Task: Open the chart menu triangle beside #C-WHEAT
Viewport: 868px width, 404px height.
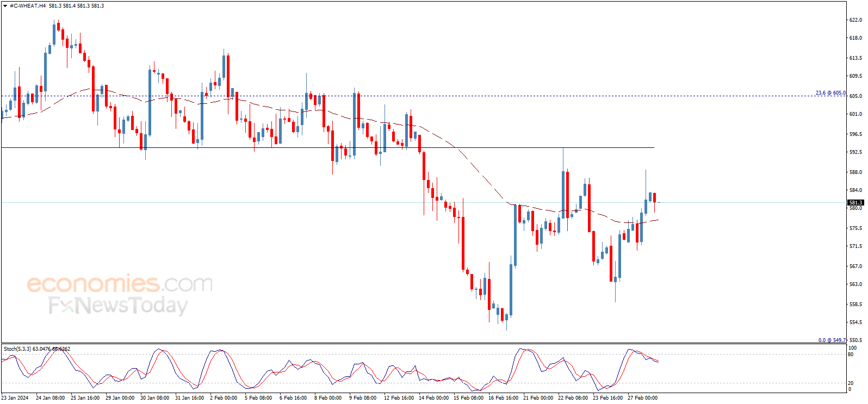Action: 5,6
